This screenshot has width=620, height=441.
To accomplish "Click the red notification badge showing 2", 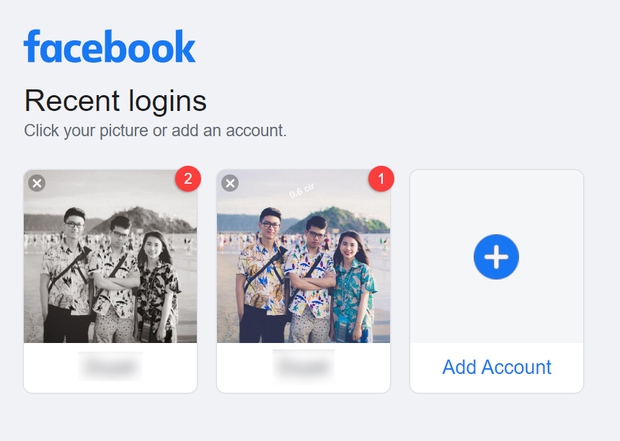I will coord(188,179).
